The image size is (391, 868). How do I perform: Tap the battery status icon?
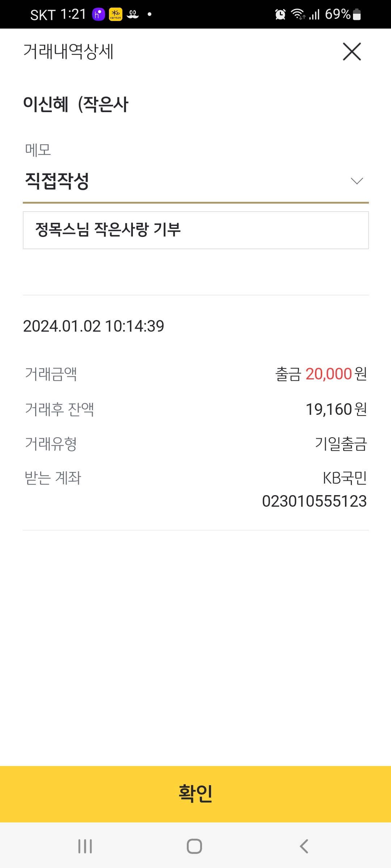(357, 14)
